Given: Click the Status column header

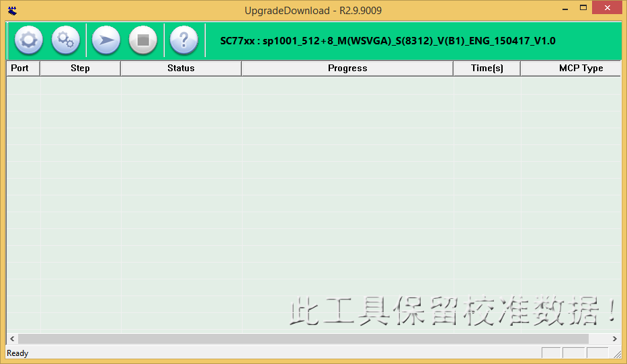Looking at the screenshot, I should pos(181,69).
